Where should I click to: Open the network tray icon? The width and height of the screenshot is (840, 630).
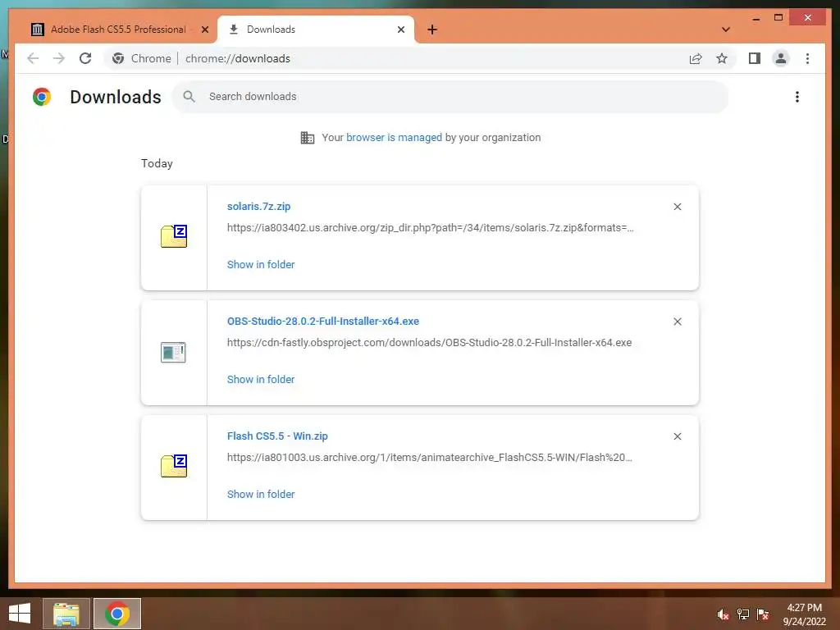coord(743,614)
